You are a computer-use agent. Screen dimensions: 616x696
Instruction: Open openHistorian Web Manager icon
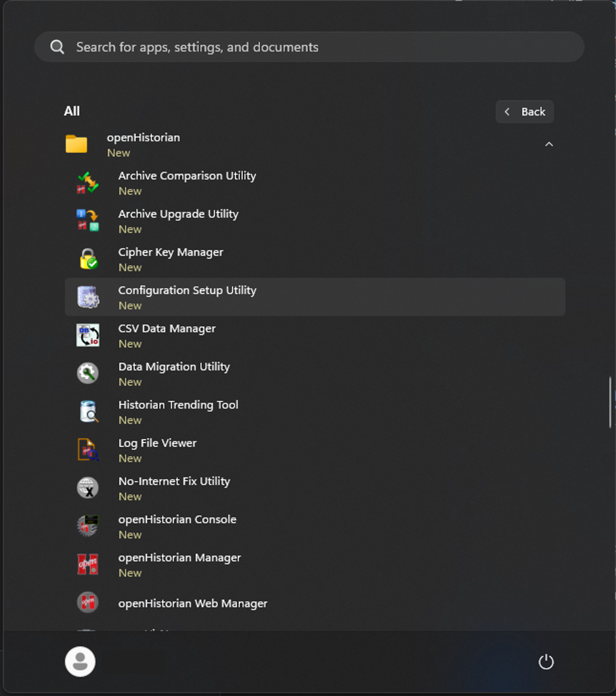pos(88,602)
